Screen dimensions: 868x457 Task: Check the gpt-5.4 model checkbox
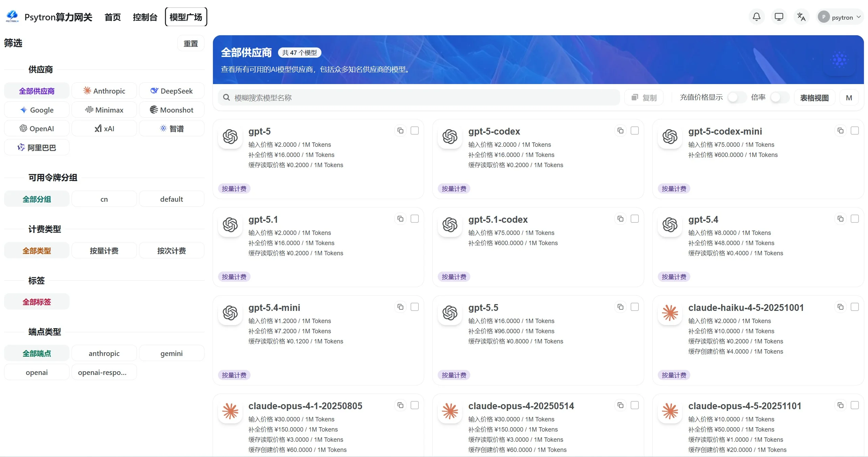855,219
